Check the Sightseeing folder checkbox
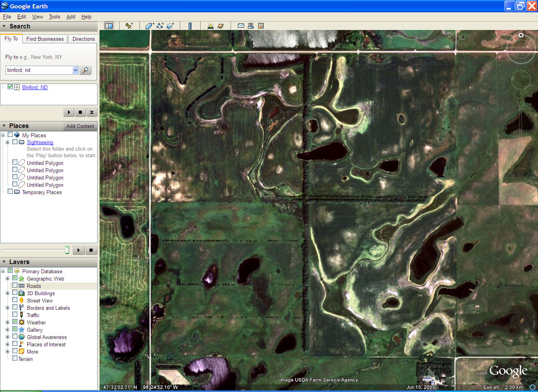Viewport: 538px width, 392px height. click(x=15, y=142)
